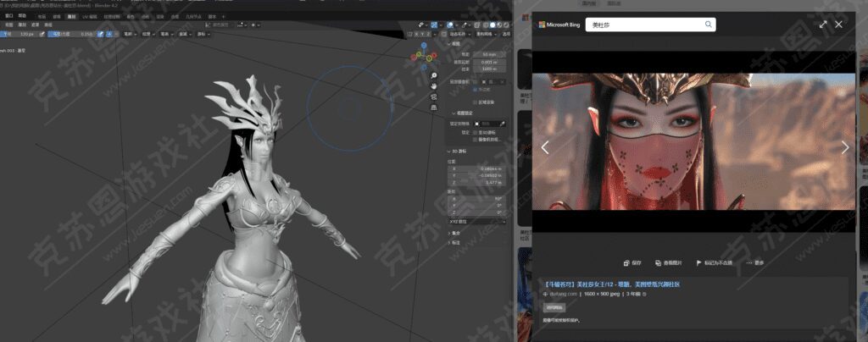The image size is (868, 342).
Task: Show the next image with right arrow
Action: pyautogui.click(x=844, y=147)
